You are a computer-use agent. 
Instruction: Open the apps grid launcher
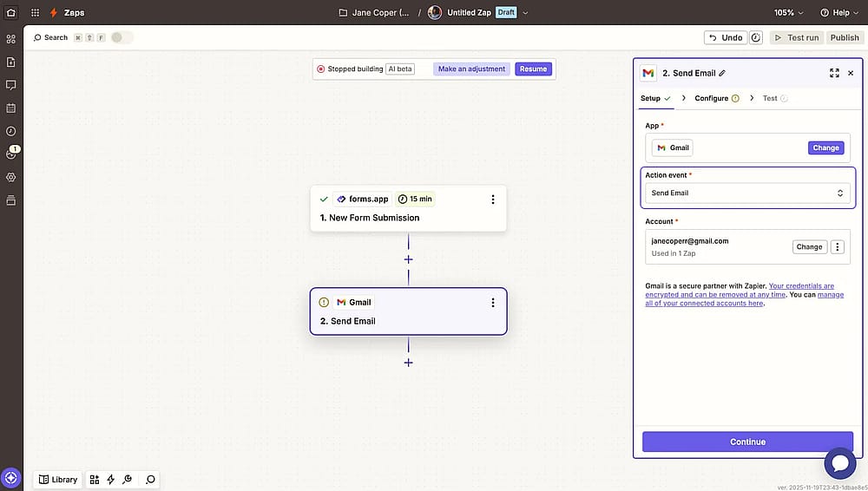pyautogui.click(x=35, y=12)
